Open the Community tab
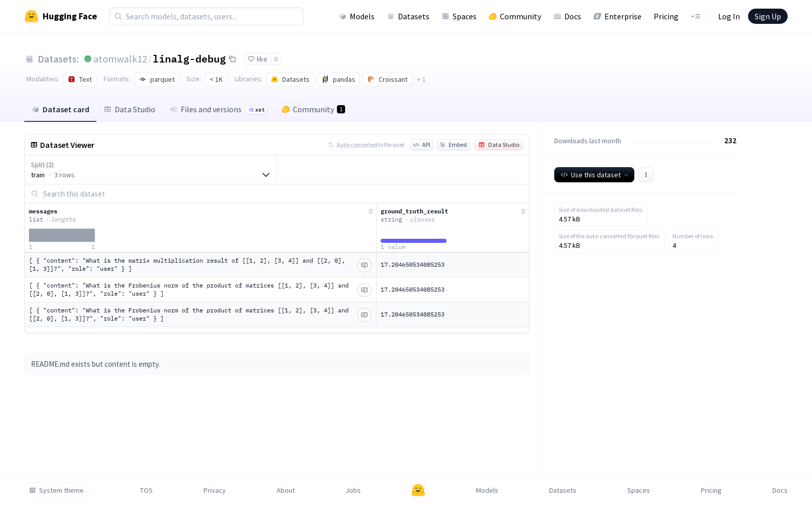 [x=314, y=110]
